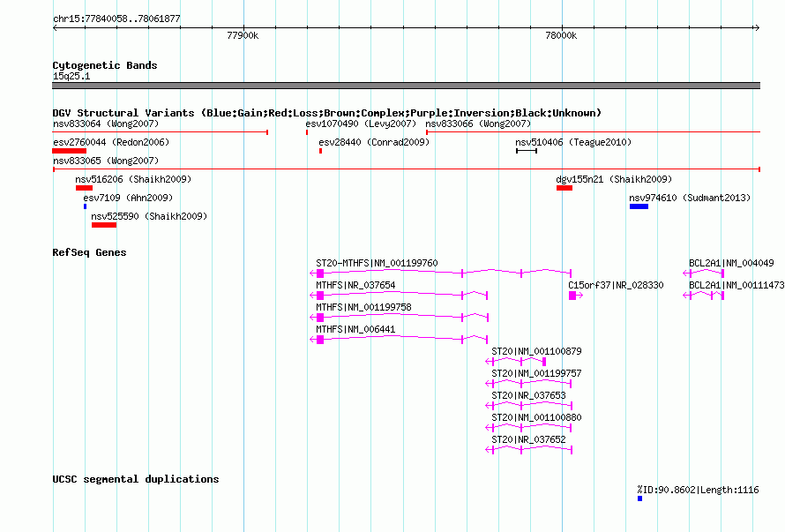Click the chr15:77840058..78061877 coordinate label
The height and width of the screenshot is (532, 785).
pos(116,19)
